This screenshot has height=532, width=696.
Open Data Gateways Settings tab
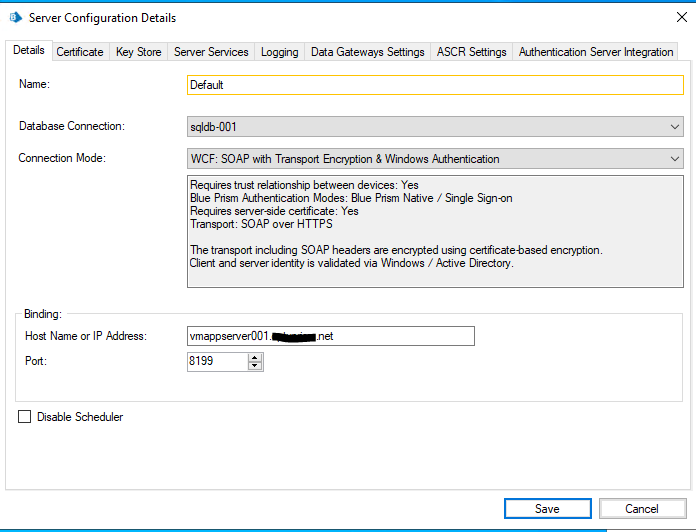click(367, 52)
